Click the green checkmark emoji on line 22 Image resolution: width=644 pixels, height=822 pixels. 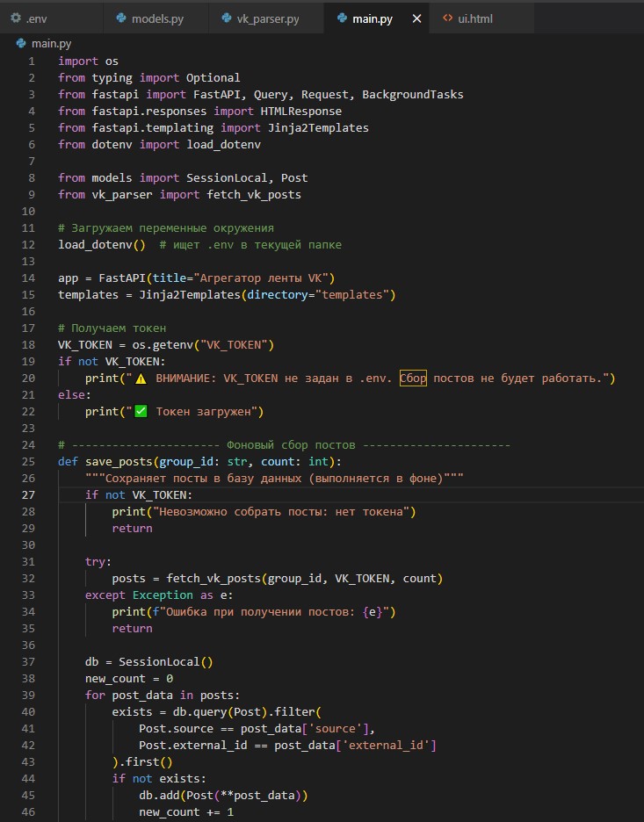pos(141,411)
